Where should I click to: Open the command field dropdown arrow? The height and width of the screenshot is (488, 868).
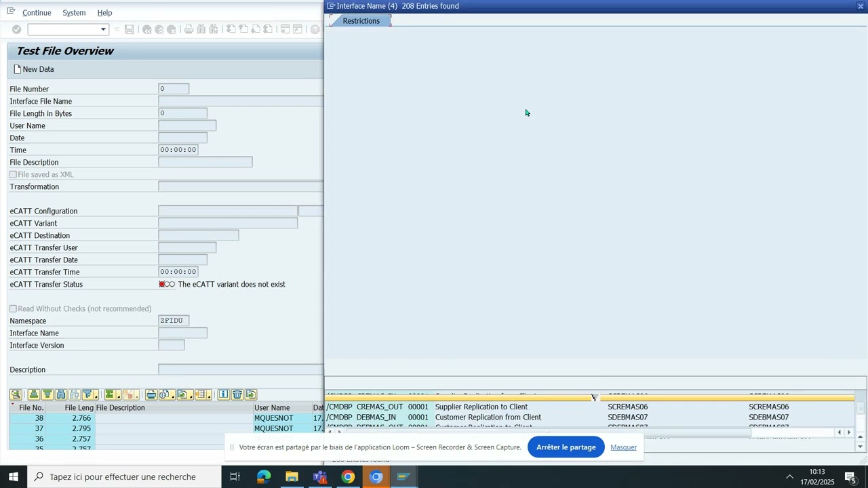(103, 29)
